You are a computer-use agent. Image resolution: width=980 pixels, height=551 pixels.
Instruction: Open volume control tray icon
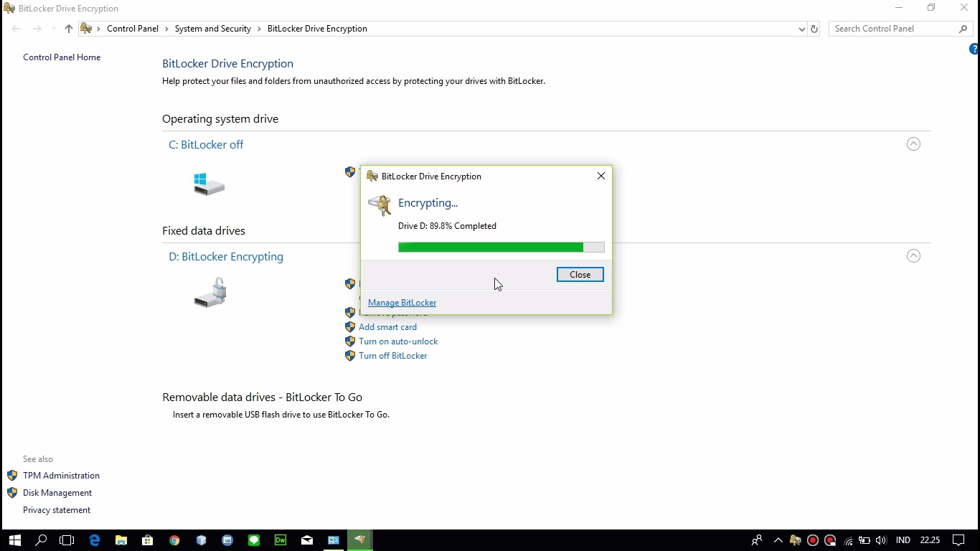click(x=881, y=540)
